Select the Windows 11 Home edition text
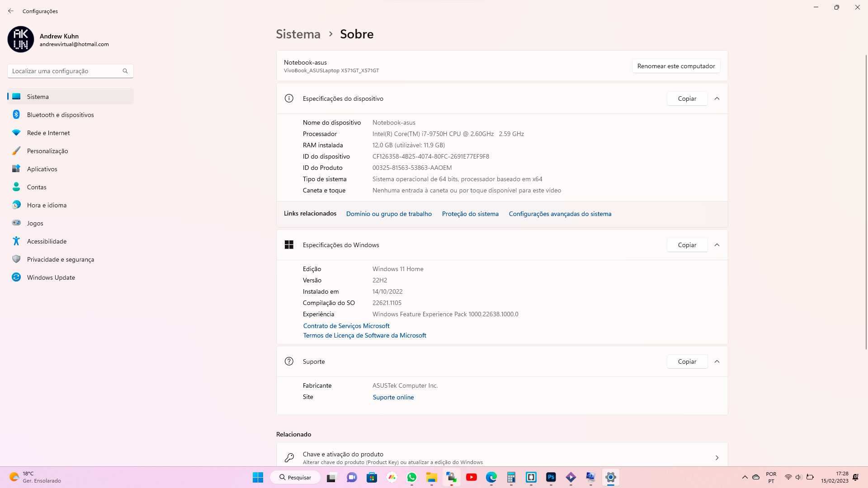 [398, 269]
